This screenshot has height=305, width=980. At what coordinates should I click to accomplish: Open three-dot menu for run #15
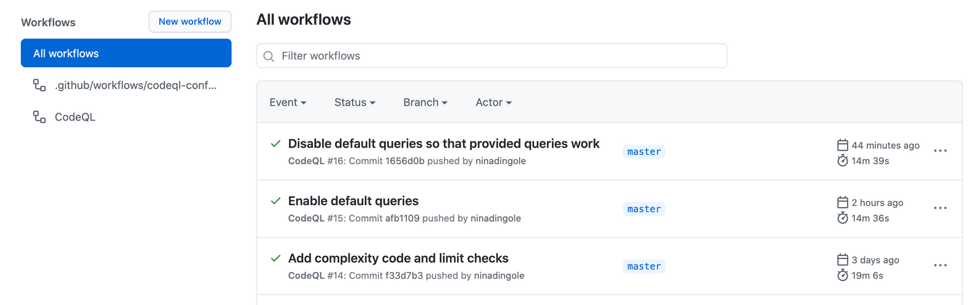pyautogui.click(x=940, y=208)
